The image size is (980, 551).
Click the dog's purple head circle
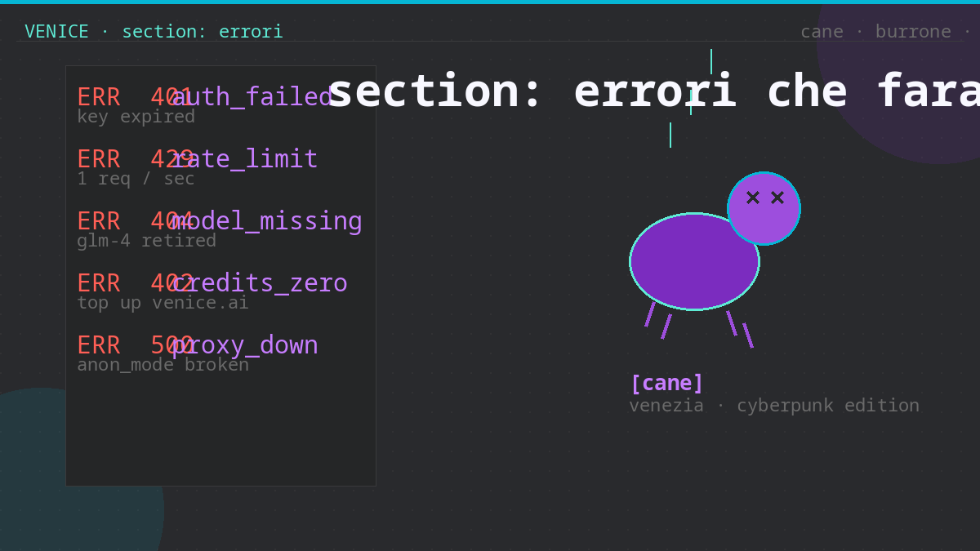pos(764,208)
